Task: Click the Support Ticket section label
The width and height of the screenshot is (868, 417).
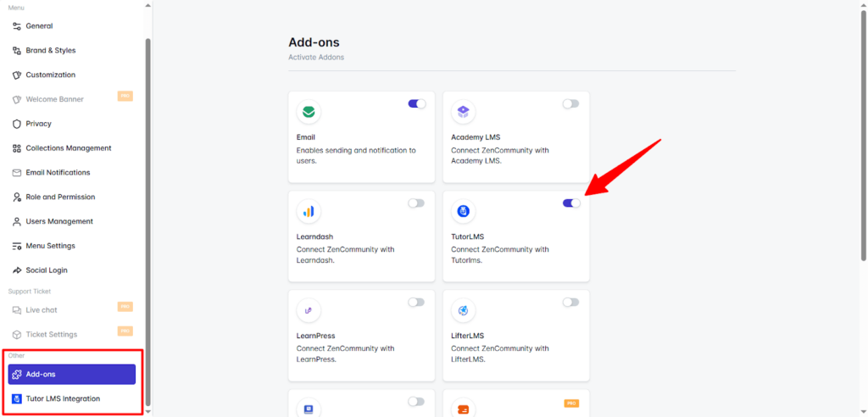Action: [x=30, y=292]
